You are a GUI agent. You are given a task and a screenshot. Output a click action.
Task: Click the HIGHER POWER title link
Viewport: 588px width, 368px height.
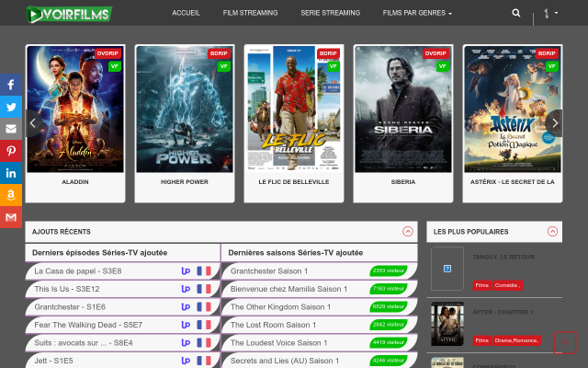[185, 182]
